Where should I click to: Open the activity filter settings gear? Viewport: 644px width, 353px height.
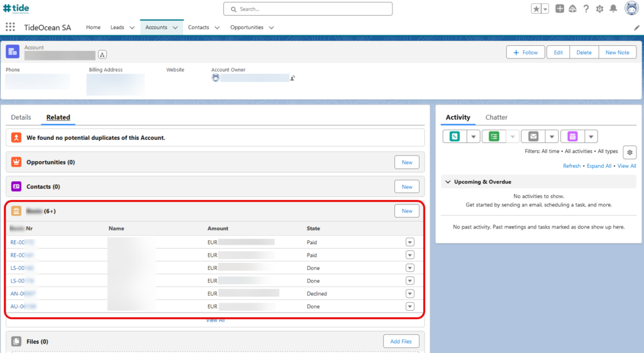click(x=630, y=152)
